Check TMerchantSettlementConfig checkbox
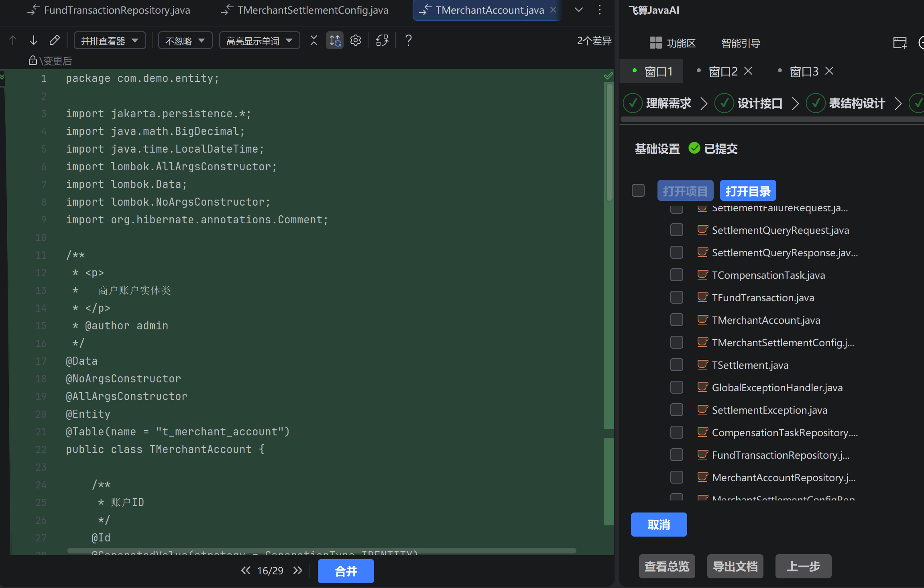The width and height of the screenshot is (924, 588). point(677,342)
